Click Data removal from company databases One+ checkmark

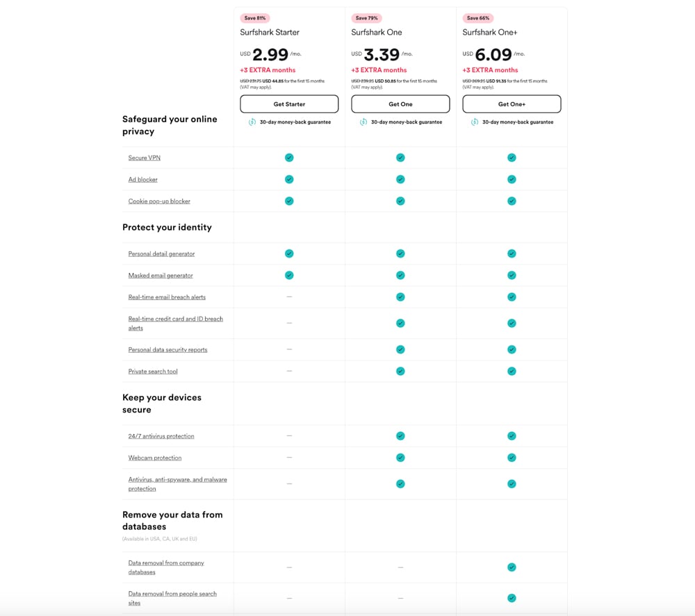point(512,567)
